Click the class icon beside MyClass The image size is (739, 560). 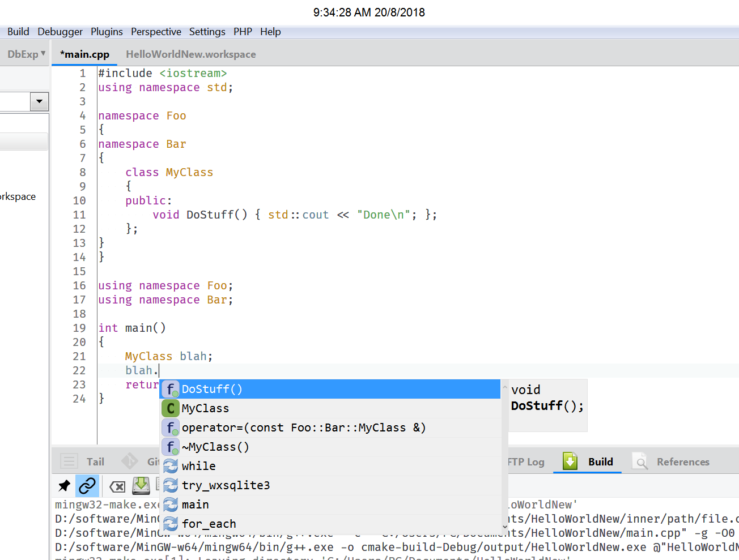pyautogui.click(x=170, y=408)
